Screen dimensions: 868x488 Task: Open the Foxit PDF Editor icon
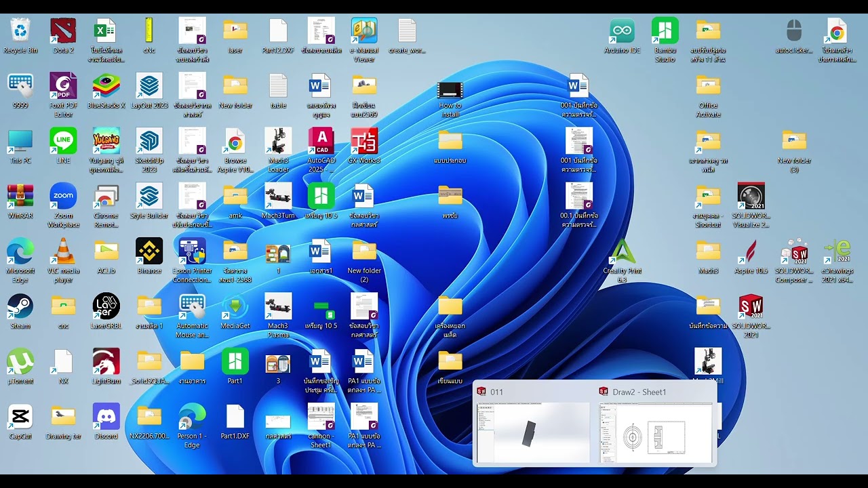tap(63, 96)
